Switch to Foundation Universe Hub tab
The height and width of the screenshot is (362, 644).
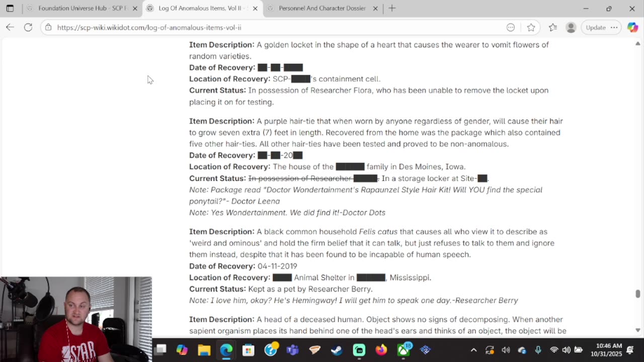coord(82,9)
